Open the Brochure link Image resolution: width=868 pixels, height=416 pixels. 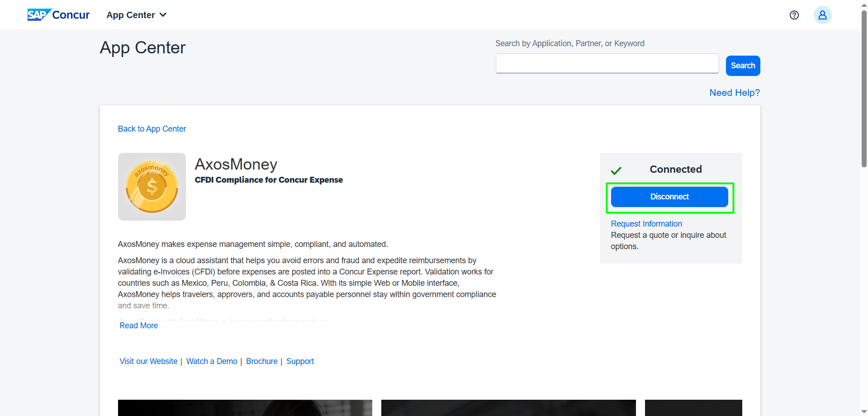click(x=262, y=361)
